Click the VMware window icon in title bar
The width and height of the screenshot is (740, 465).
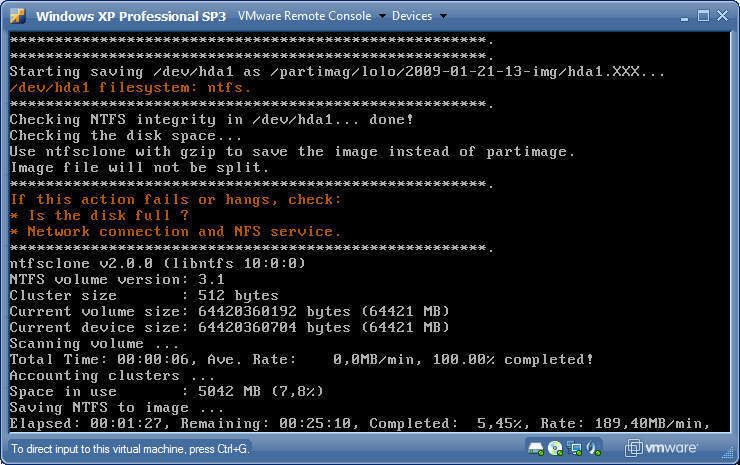18,16
